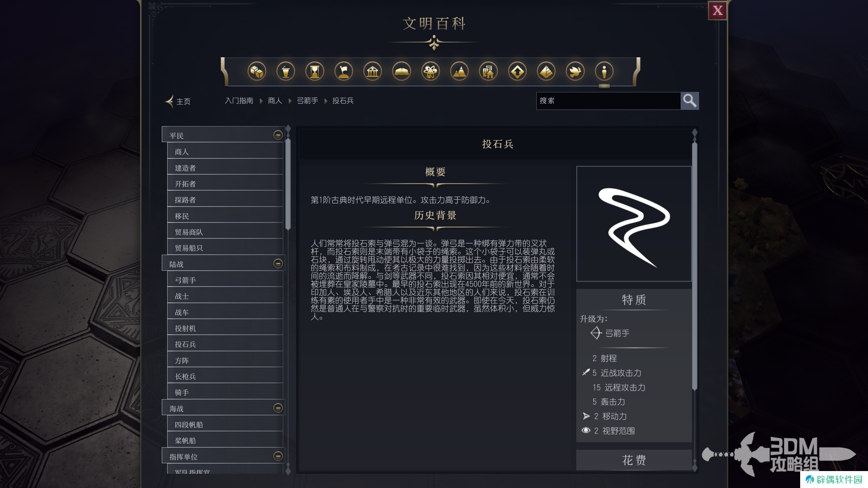
Task: Open the podium leaders category icon
Action: point(286,72)
